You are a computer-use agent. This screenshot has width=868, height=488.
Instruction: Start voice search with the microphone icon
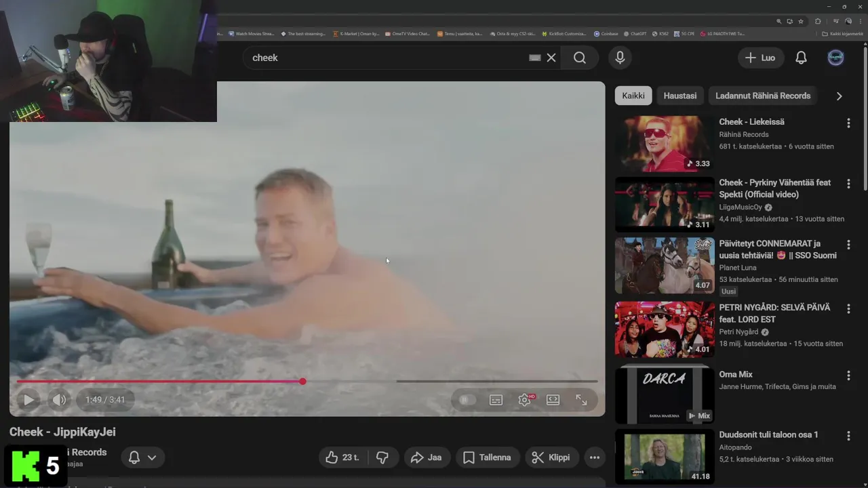click(x=620, y=58)
